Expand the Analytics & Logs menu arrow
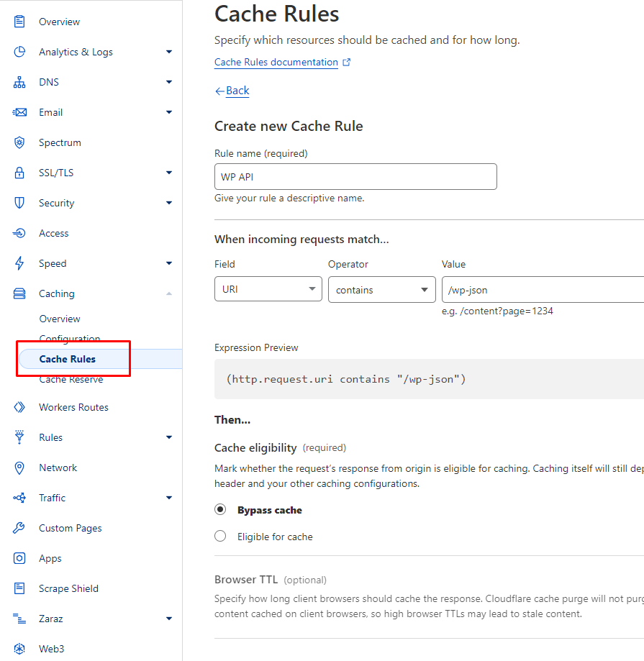 169,52
